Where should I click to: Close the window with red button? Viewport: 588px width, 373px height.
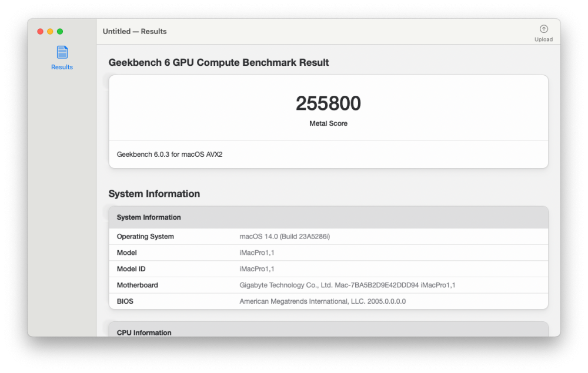click(40, 32)
